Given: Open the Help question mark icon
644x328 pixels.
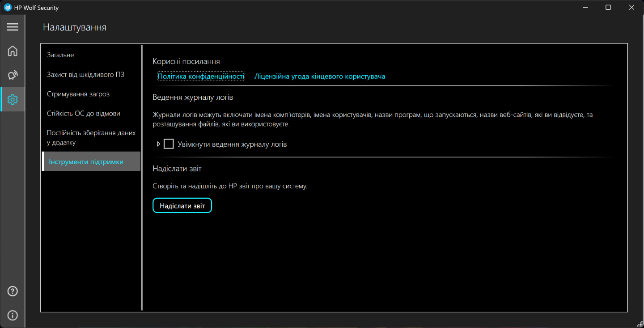Looking at the screenshot, I should click(13, 291).
